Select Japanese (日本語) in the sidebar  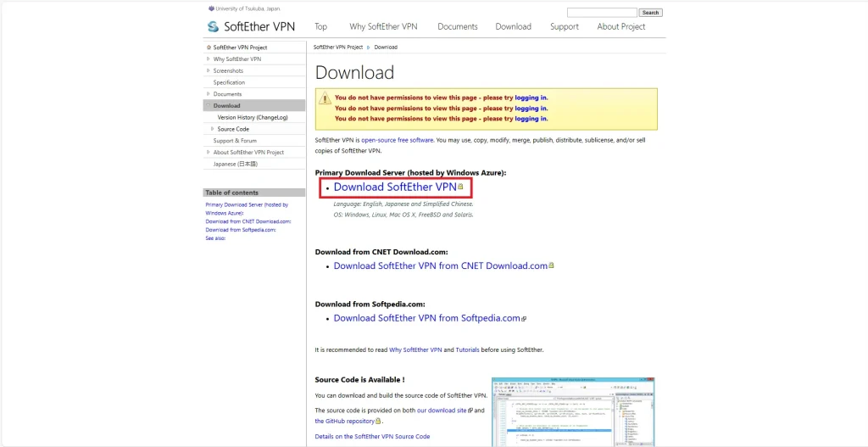click(x=236, y=164)
